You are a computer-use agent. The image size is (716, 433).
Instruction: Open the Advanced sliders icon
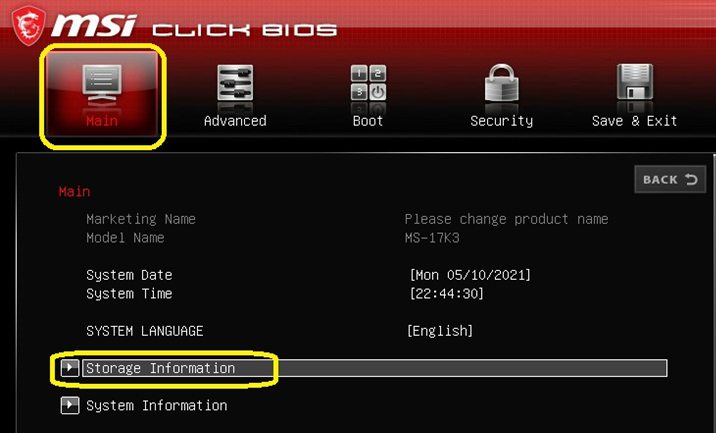click(x=235, y=83)
